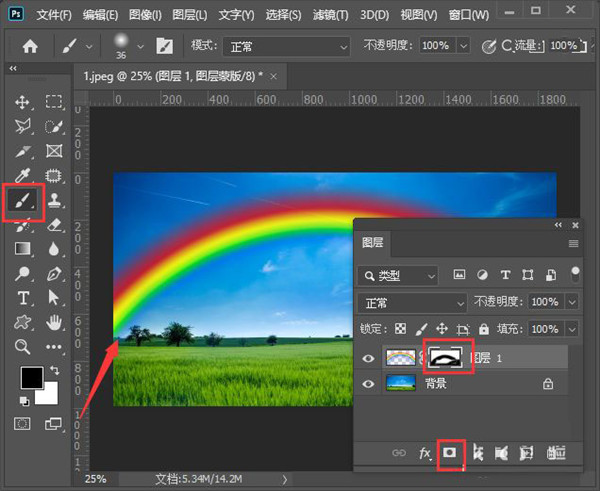Click the Add layer mask button
The height and width of the screenshot is (491, 600).
click(x=450, y=453)
